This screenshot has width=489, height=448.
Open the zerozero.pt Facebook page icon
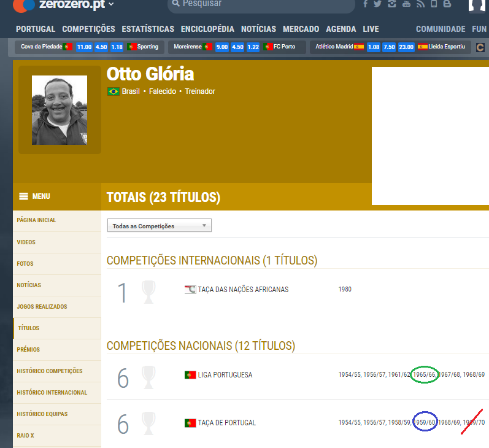(x=365, y=4)
